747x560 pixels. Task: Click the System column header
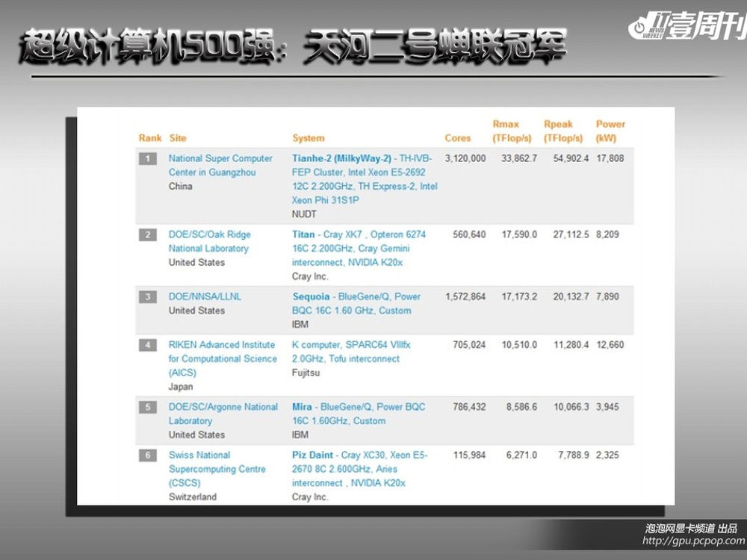(x=309, y=138)
